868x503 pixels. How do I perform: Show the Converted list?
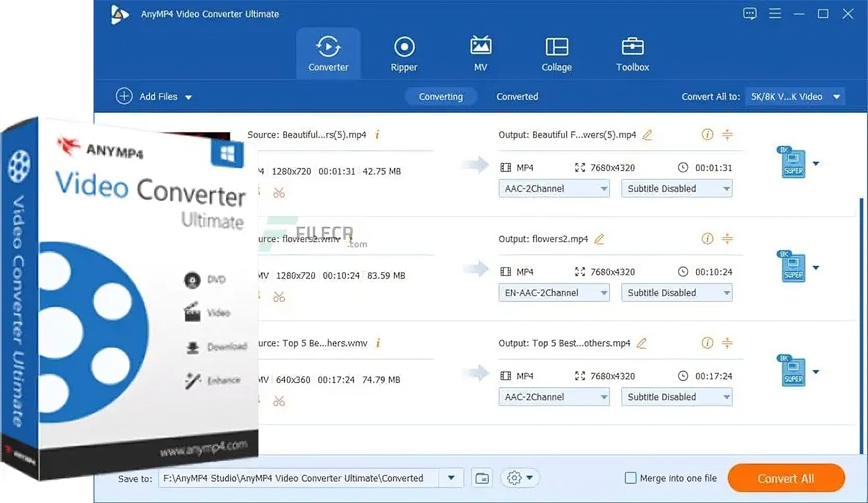coord(517,97)
